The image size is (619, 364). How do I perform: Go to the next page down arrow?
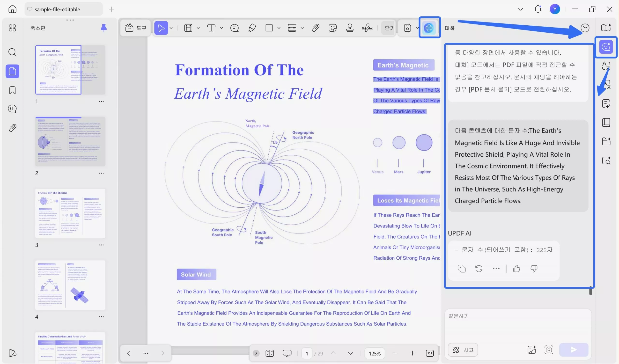pos(350,353)
